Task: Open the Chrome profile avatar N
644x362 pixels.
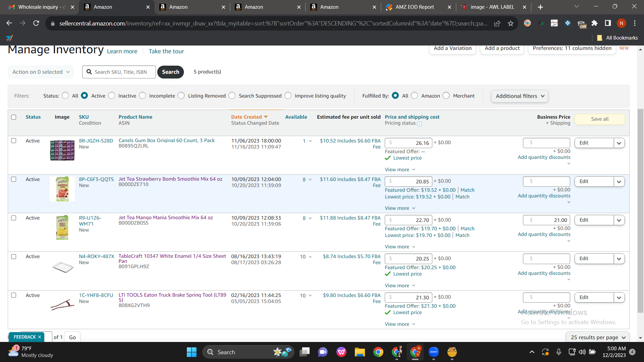Action: pos(621,23)
